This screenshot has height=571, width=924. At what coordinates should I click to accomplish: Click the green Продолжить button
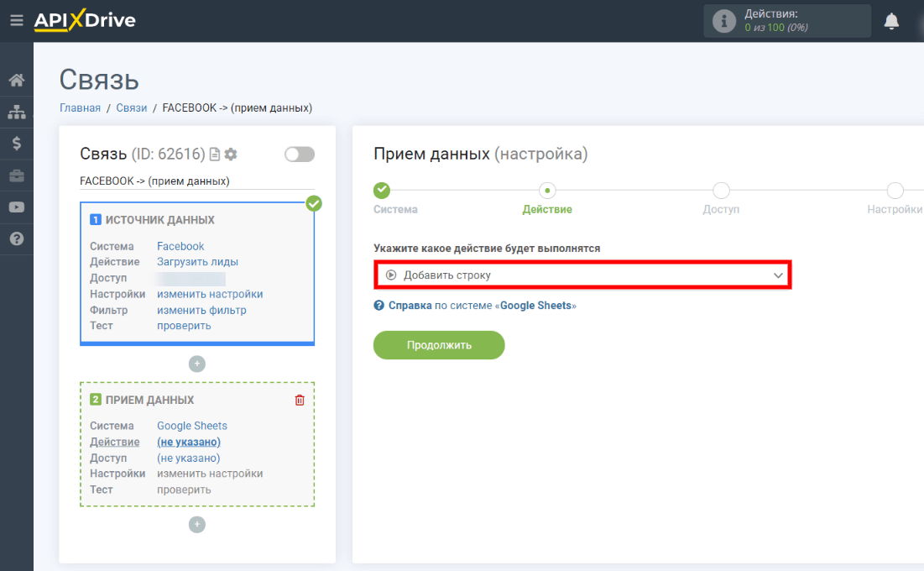click(438, 345)
